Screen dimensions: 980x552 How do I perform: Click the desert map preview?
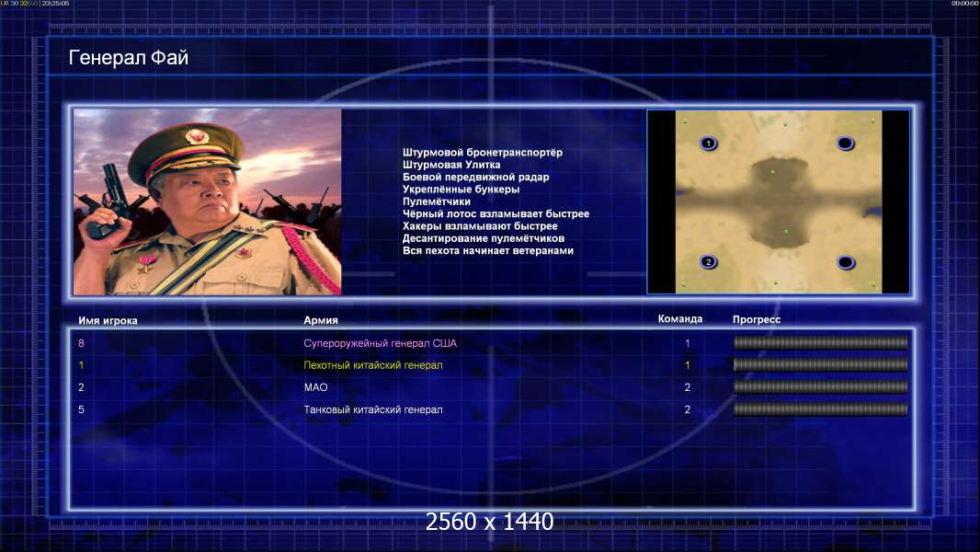778,201
